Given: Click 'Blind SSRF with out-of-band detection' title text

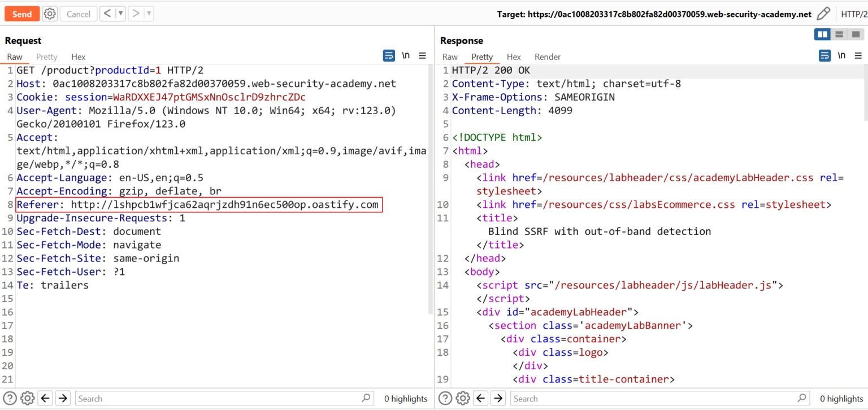Looking at the screenshot, I should 600,232.
